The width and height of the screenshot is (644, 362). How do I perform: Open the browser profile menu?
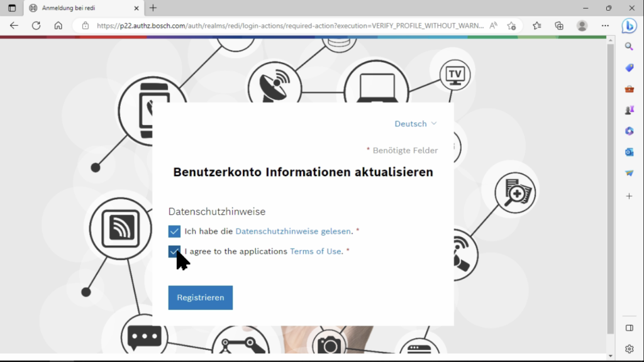pyautogui.click(x=582, y=25)
